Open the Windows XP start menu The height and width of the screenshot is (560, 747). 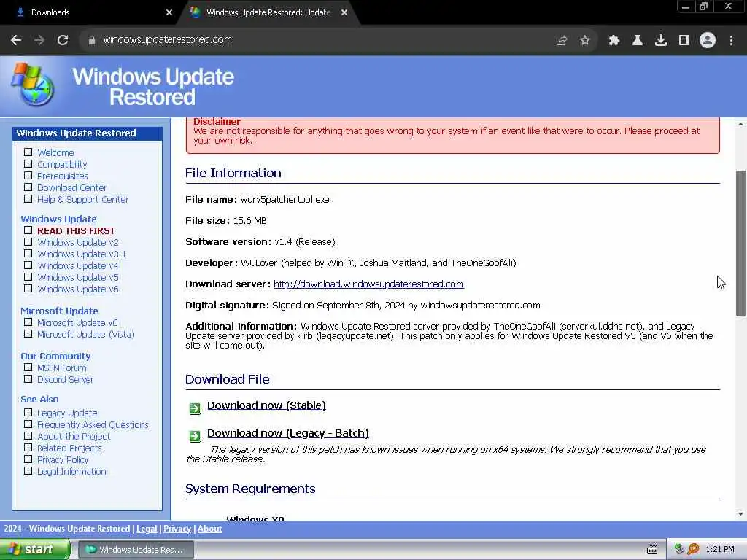coord(34,550)
